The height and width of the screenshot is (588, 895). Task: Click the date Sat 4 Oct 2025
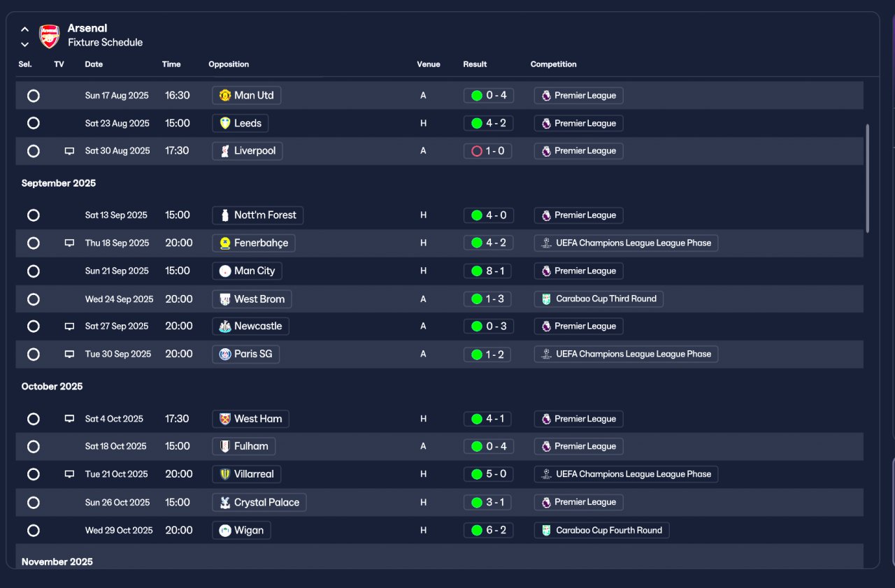(x=114, y=419)
